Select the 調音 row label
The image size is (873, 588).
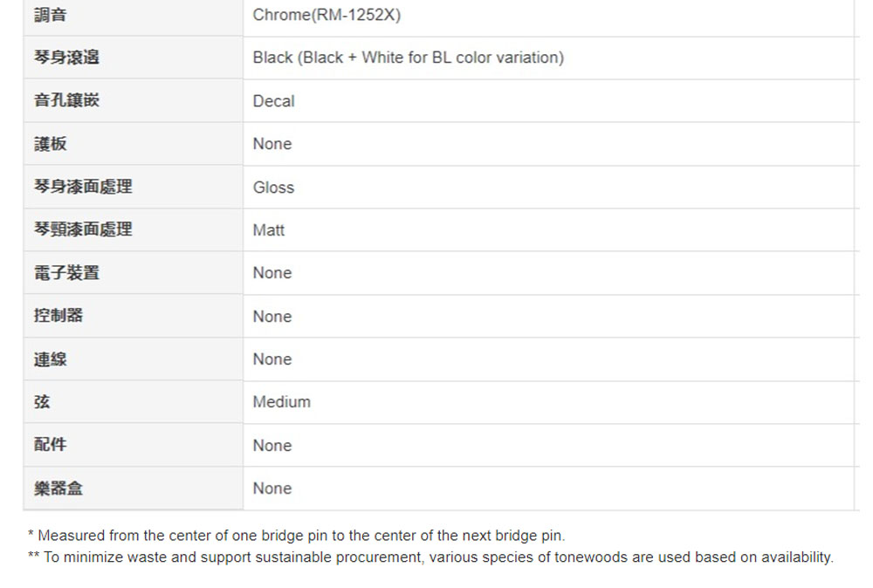[x=50, y=15]
